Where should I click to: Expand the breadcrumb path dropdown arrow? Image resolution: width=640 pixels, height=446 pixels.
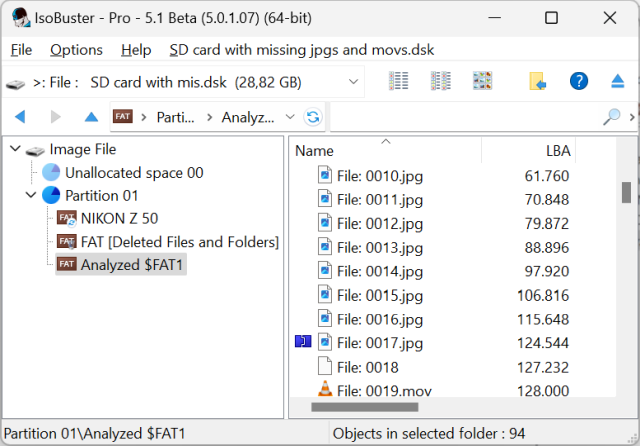coord(290,117)
